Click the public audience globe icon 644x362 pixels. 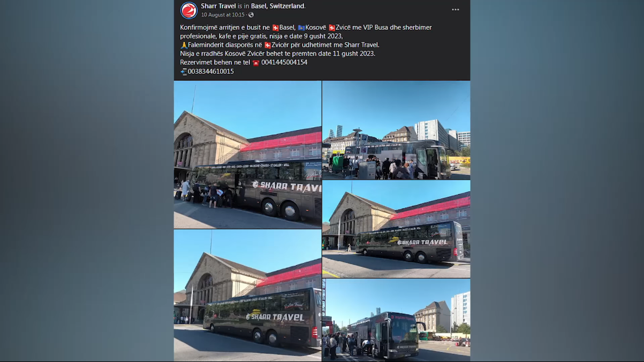tap(251, 15)
